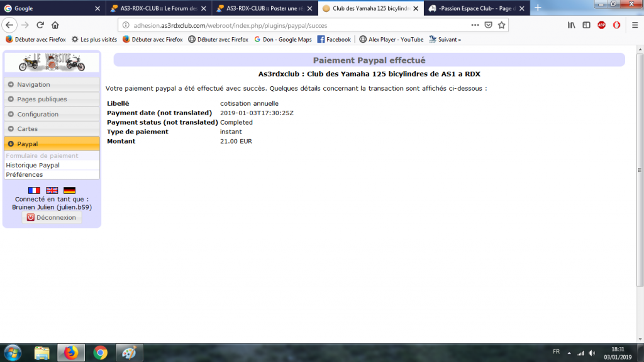
Task: Open the Firefox library icon
Action: click(x=572, y=25)
